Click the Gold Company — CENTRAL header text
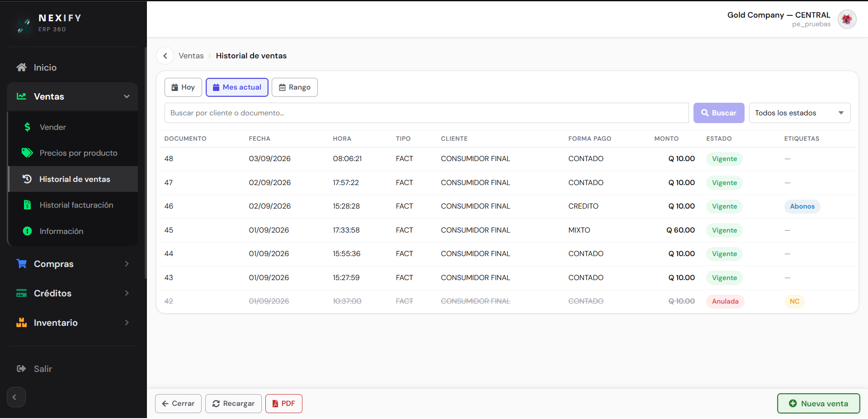 (778, 15)
